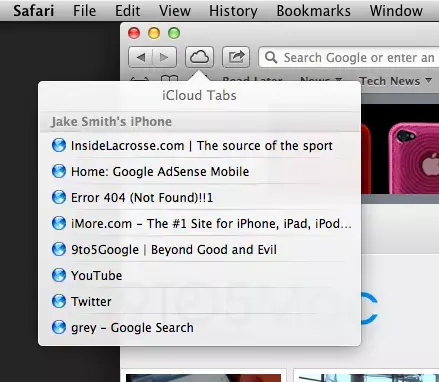Open the YouTube iCloud tab
Image resolution: width=439 pixels, height=382 pixels.
tap(200, 275)
